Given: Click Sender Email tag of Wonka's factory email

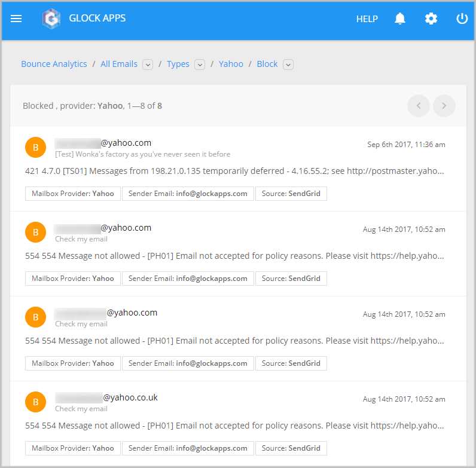Looking at the screenshot, I should [188, 194].
